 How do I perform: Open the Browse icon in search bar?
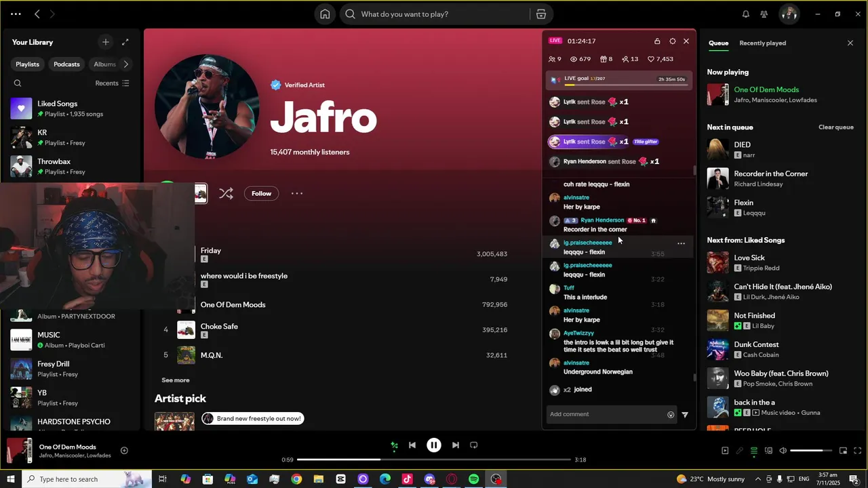click(x=540, y=14)
